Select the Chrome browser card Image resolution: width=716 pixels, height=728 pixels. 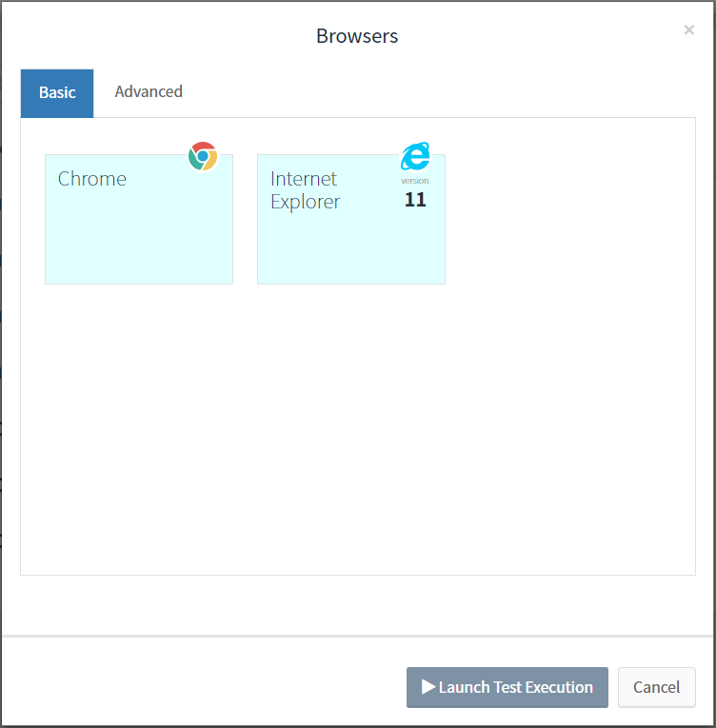point(139,219)
